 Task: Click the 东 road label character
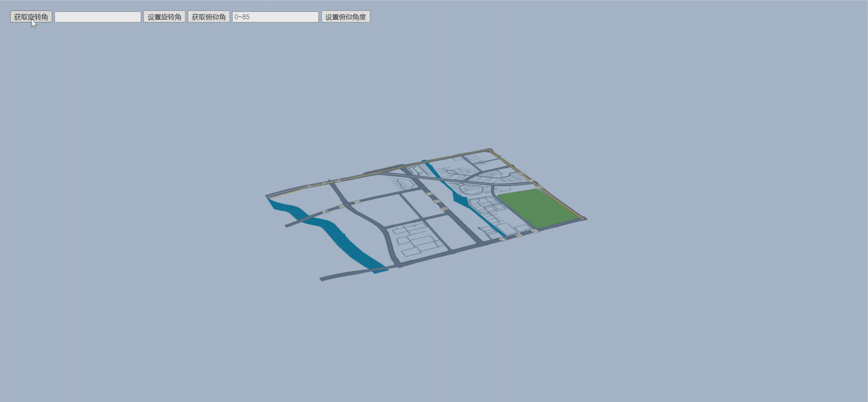pos(503,239)
